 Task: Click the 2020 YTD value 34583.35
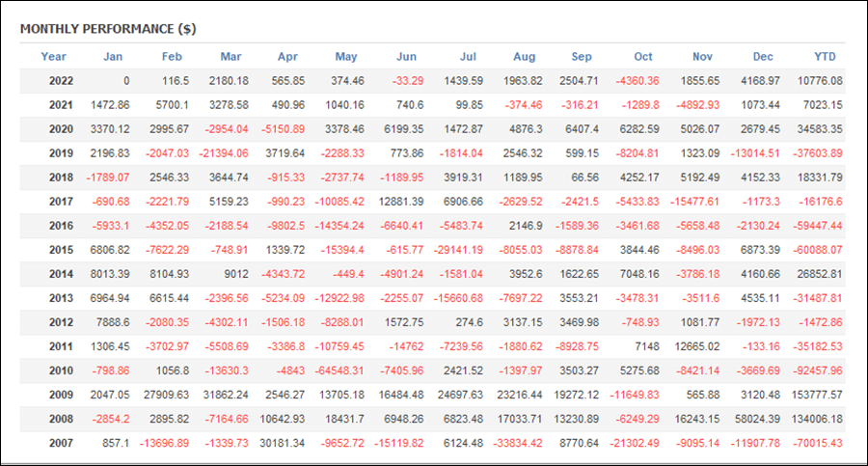click(820, 129)
